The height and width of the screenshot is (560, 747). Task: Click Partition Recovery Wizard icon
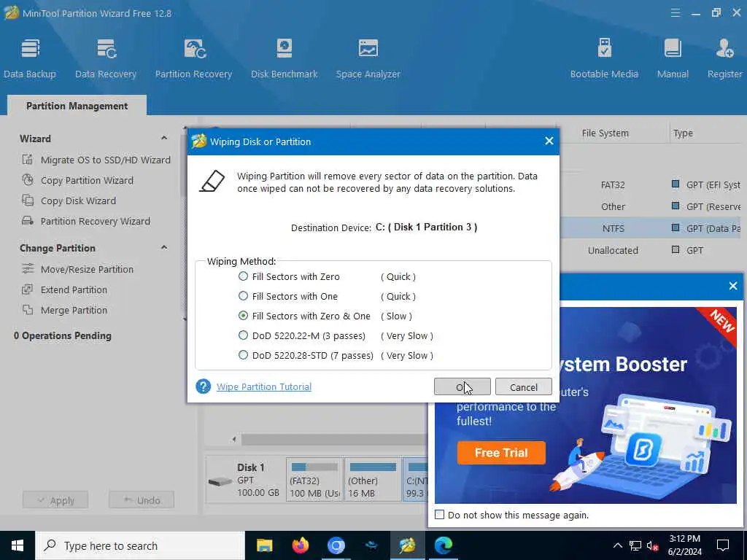pyautogui.click(x=28, y=221)
